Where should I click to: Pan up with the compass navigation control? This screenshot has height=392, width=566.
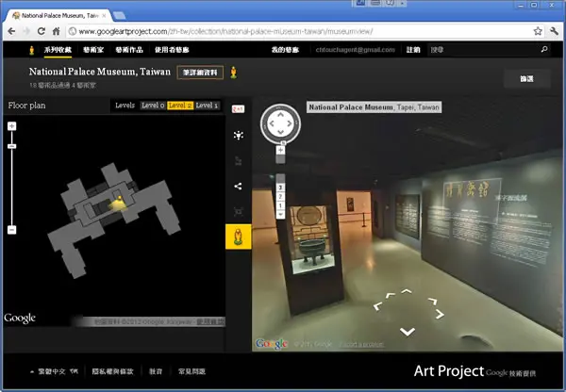tap(280, 114)
